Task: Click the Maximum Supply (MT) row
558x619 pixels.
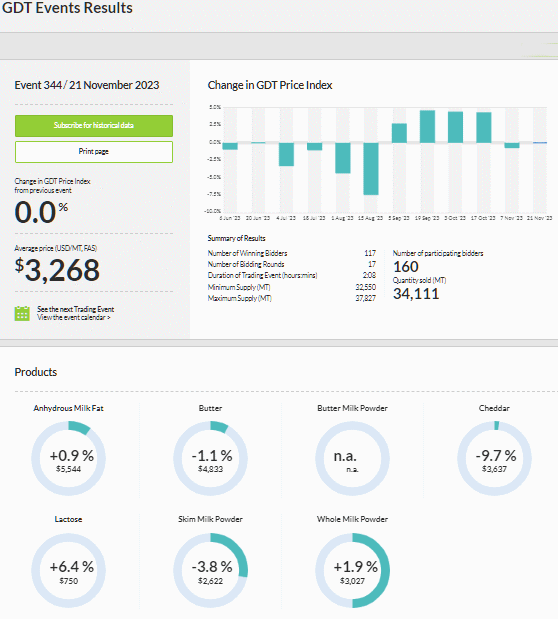Action: coord(292,298)
